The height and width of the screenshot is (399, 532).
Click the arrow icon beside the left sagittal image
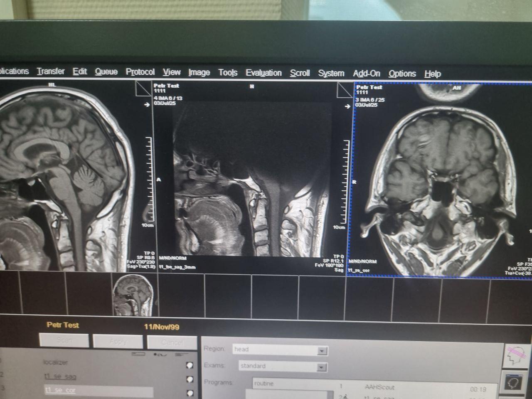[146, 105]
